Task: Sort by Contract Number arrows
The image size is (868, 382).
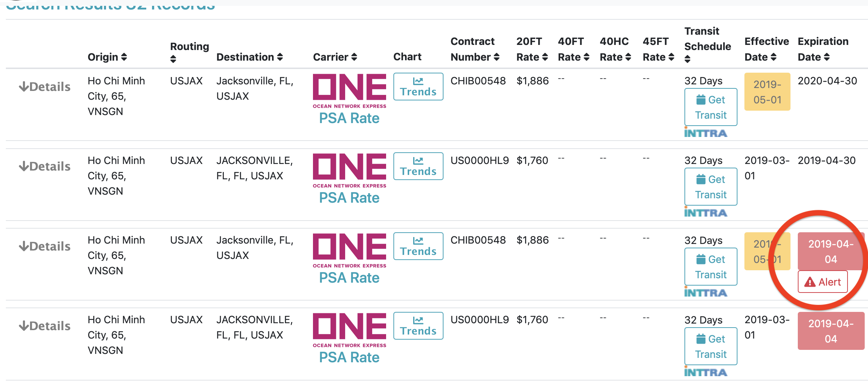Action: click(x=497, y=57)
